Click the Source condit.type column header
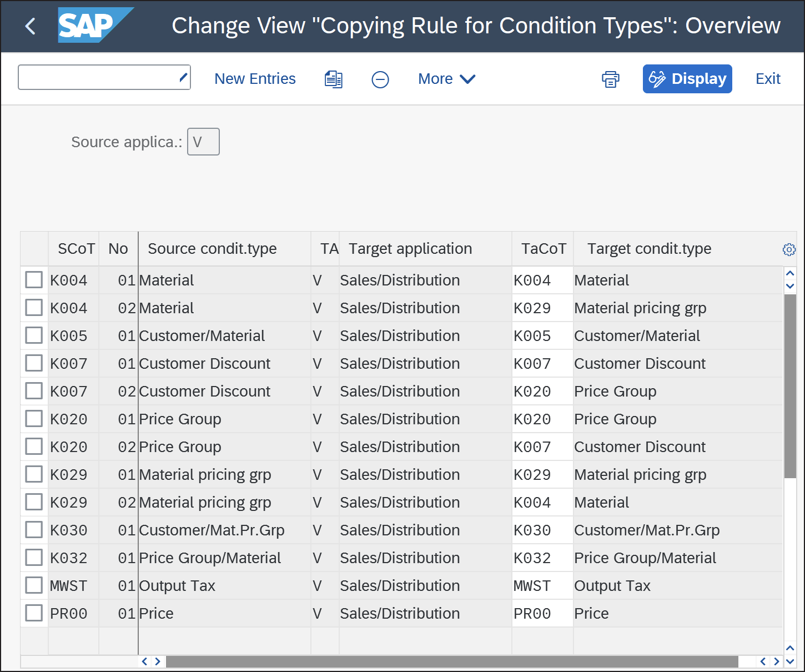 tap(225, 249)
